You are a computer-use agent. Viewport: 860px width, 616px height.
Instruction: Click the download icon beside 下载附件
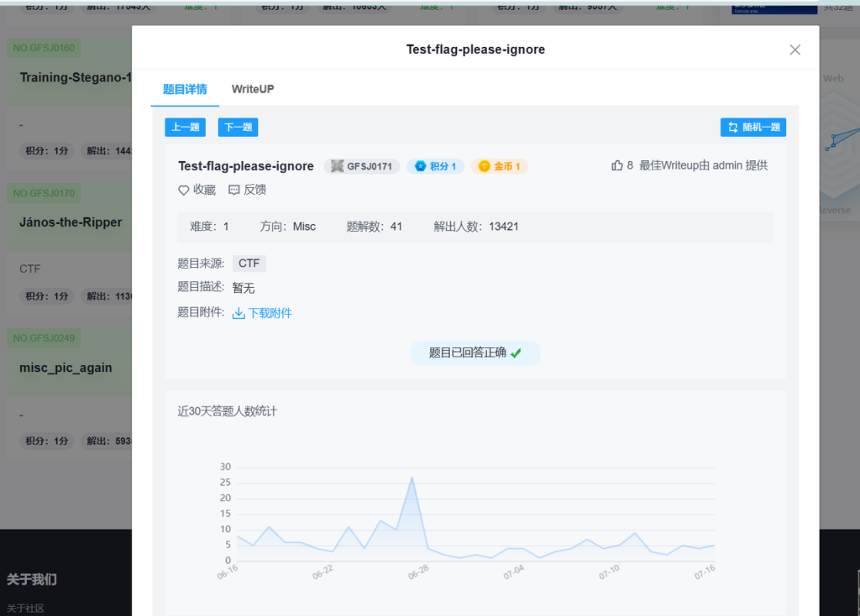point(239,313)
